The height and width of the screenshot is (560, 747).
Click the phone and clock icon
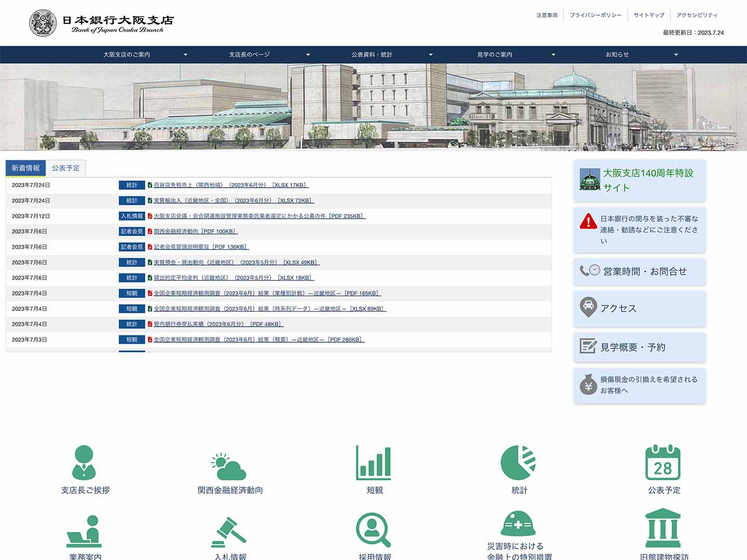click(x=590, y=270)
